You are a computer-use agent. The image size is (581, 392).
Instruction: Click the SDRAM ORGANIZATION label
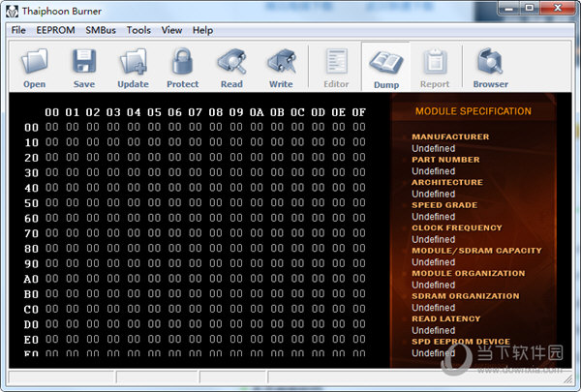[x=466, y=296]
